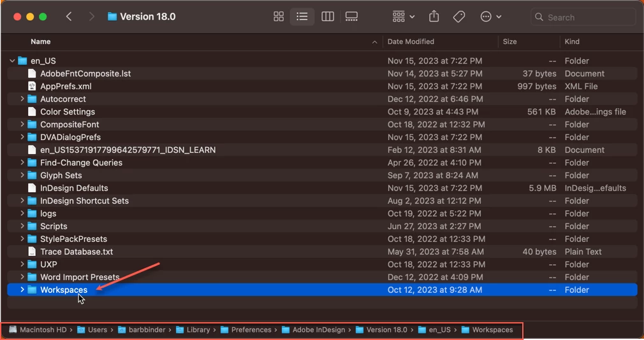Click the Tags toolbar icon
The width and height of the screenshot is (644, 340).
click(458, 17)
